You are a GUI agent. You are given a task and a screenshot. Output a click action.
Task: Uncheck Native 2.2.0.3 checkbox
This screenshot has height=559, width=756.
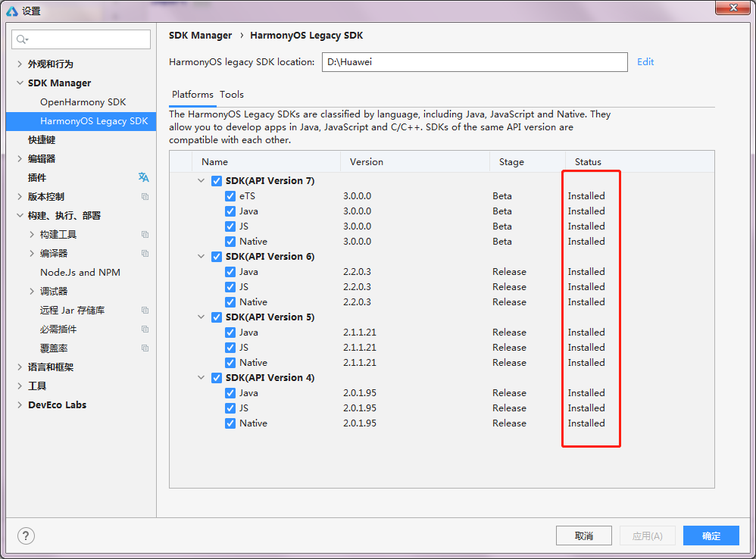[x=230, y=302]
